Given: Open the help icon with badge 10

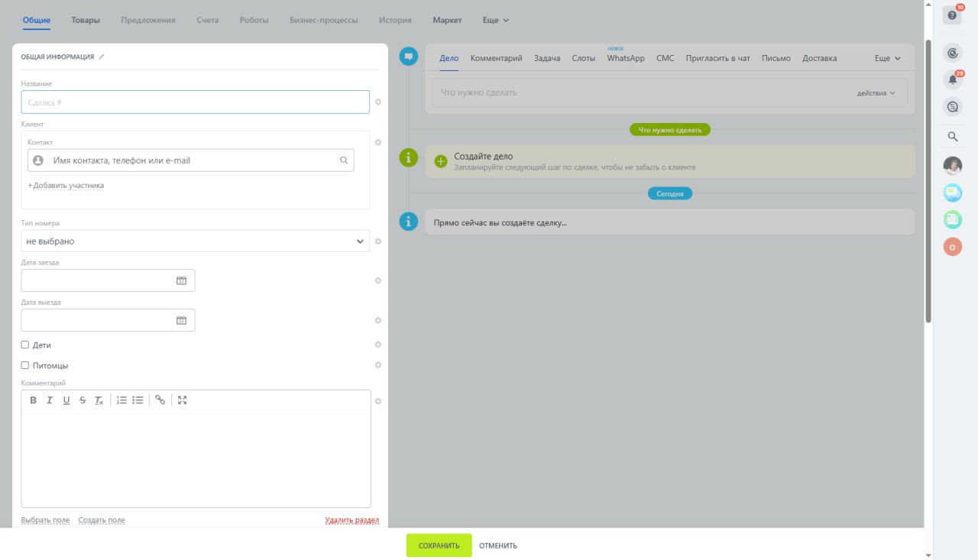Looking at the screenshot, I should (952, 15).
